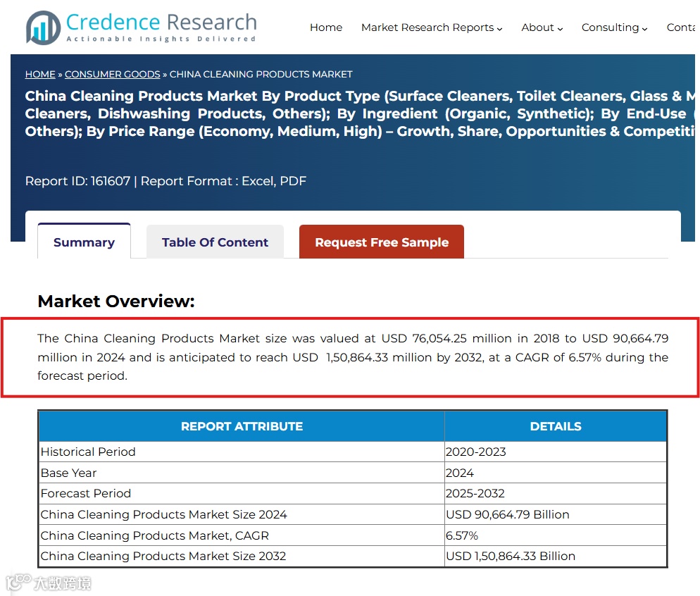Screen dimensions: 700x596
Task: Expand the Consulting dropdown chevron
Action: click(644, 29)
